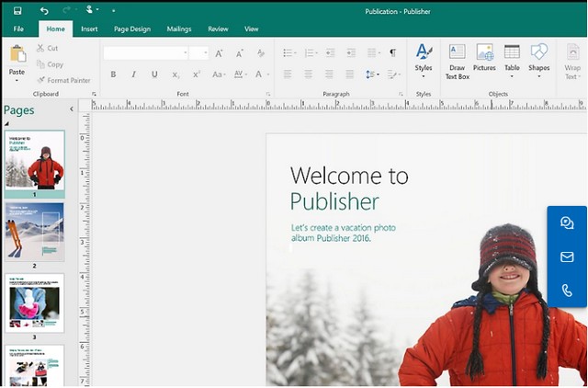Image resolution: width=588 pixels, height=388 pixels.
Task: Click the Save icon in the title bar
Action: coord(17,10)
